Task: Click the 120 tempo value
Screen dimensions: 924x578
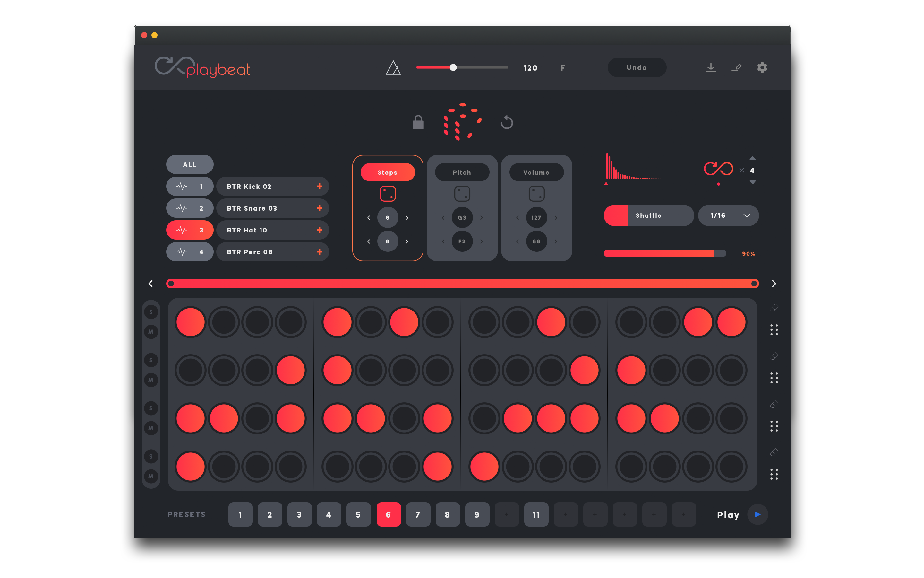Action: [530, 68]
